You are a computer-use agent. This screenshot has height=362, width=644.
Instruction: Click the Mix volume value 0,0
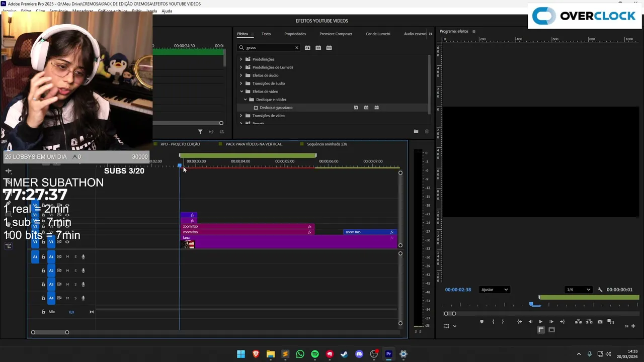[x=71, y=312]
